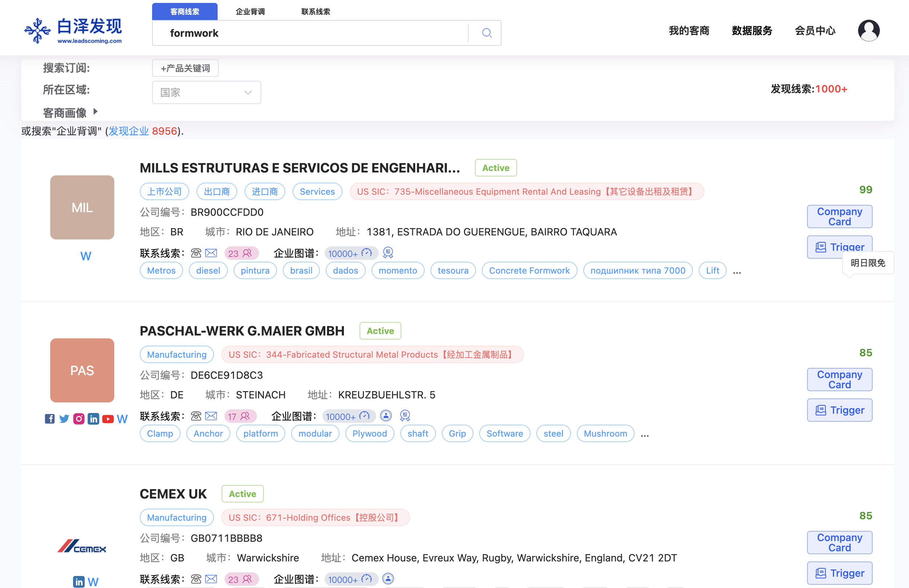Open 会员中心 menu
This screenshot has height=588, width=909.
pyautogui.click(x=815, y=31)
